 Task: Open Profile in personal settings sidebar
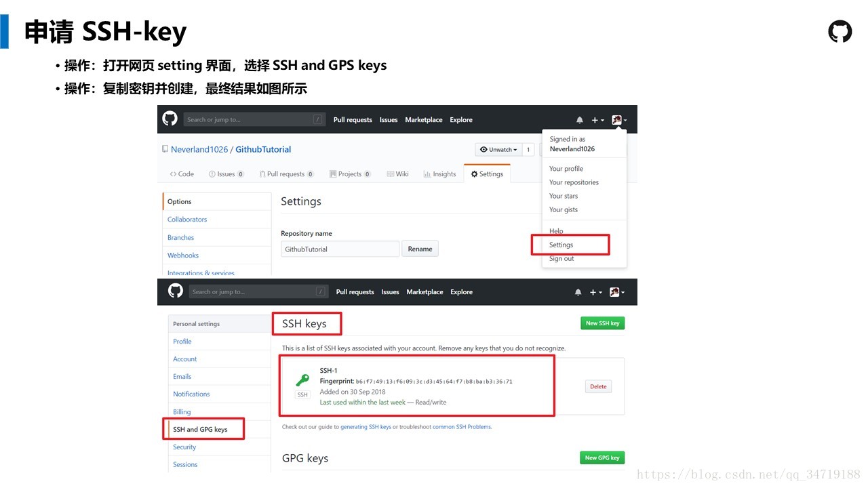tap(219, 342)
